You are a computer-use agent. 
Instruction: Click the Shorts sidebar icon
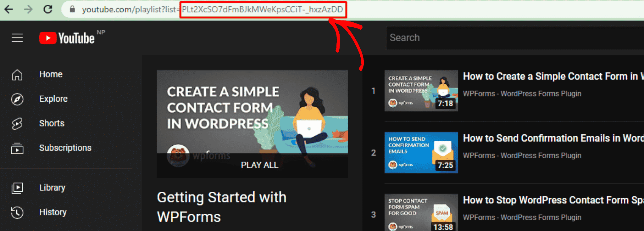point(17,124)
